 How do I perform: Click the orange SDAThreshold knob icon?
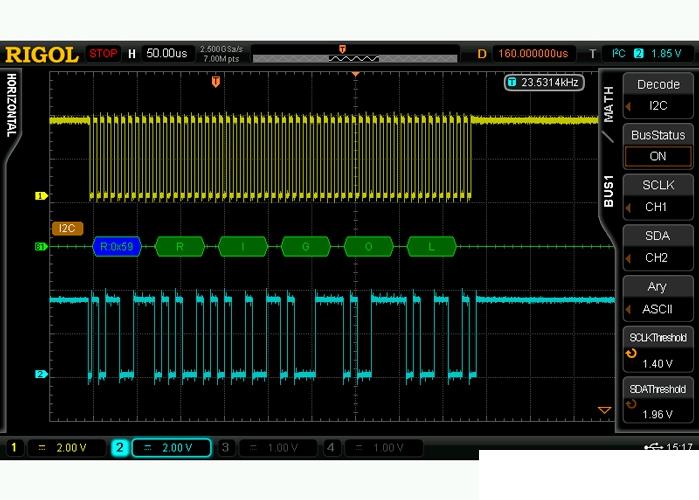(631, 406)
